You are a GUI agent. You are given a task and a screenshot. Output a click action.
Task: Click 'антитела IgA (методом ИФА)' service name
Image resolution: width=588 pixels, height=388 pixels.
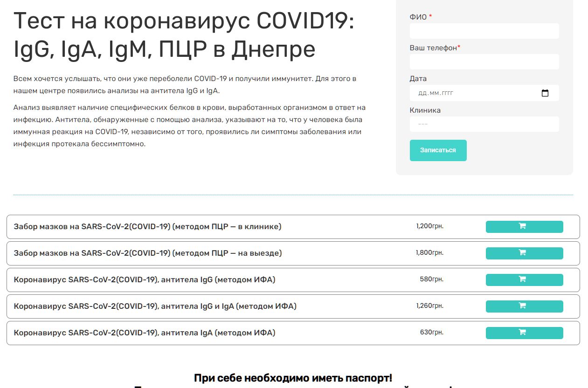pyautogui.click(x=145, y=333)
